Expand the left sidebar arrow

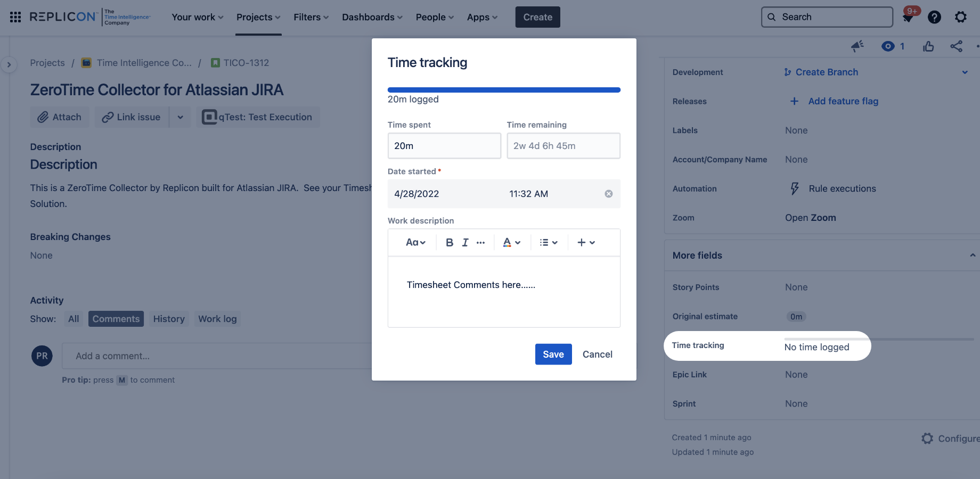(x=9, y=65)
